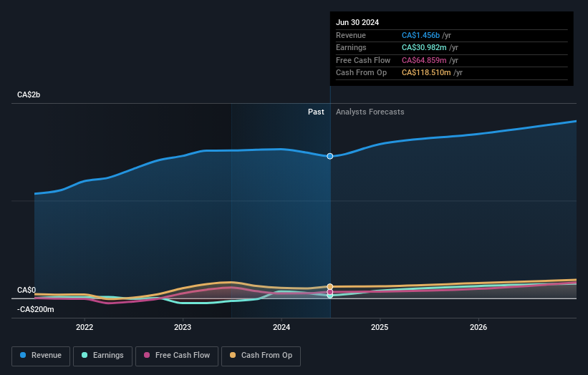Toggle the Cash From Op legend button

[x=261, y=356]
